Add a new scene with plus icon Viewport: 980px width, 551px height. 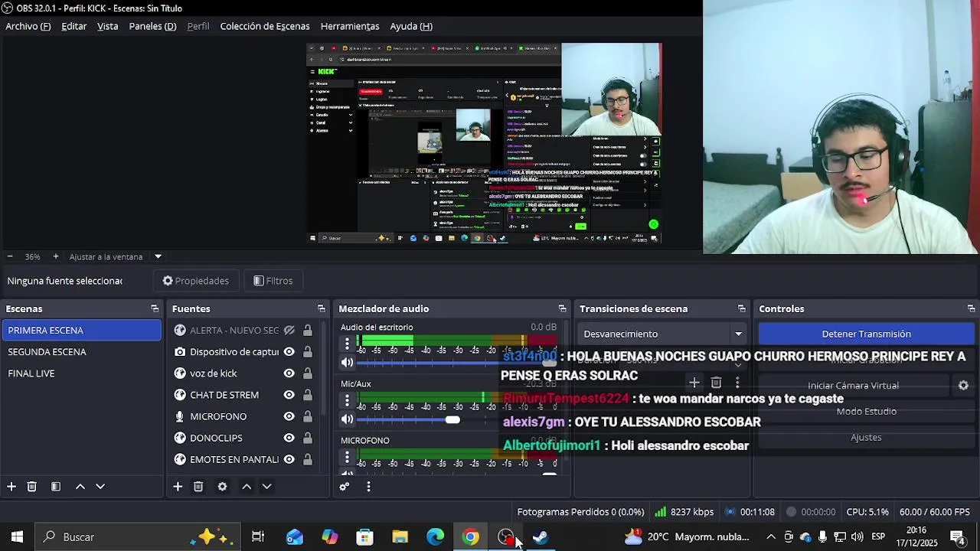coord(11,487)
